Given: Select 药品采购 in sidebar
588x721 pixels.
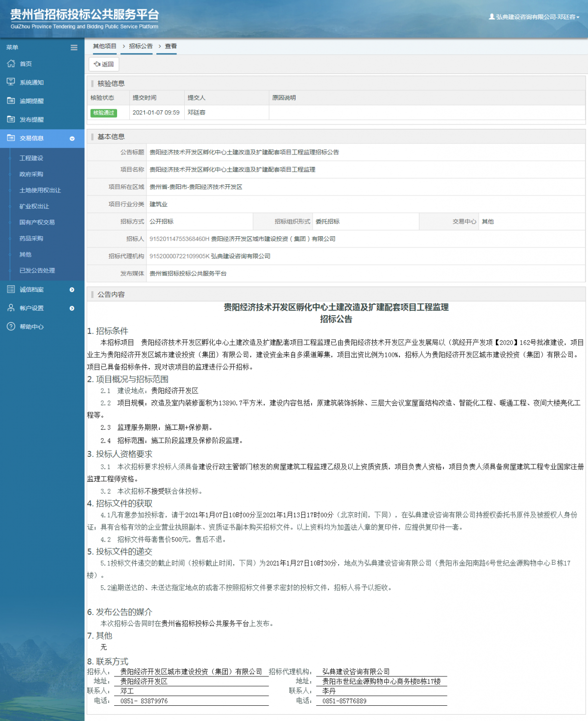Looking at the screenshot, I should [x=31, y=238].
